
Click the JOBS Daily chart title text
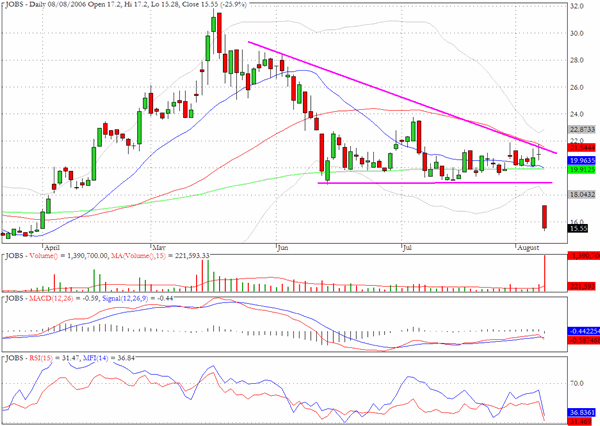124,4
